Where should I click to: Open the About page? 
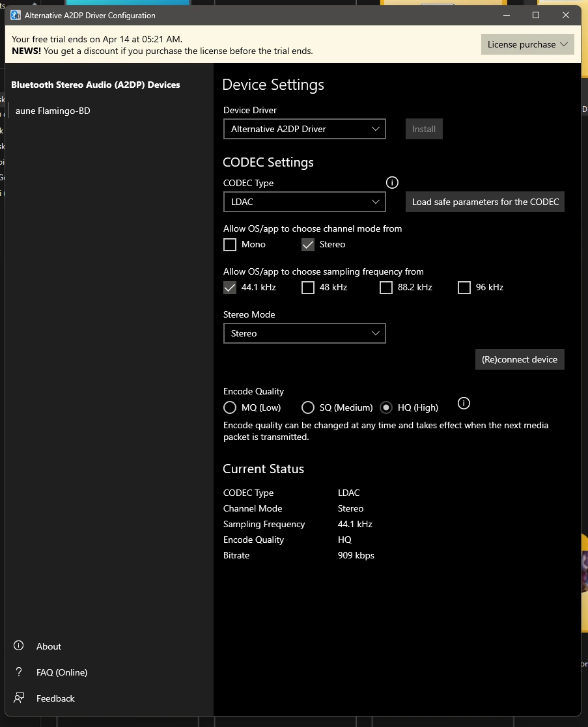click(x=49, y=646)
